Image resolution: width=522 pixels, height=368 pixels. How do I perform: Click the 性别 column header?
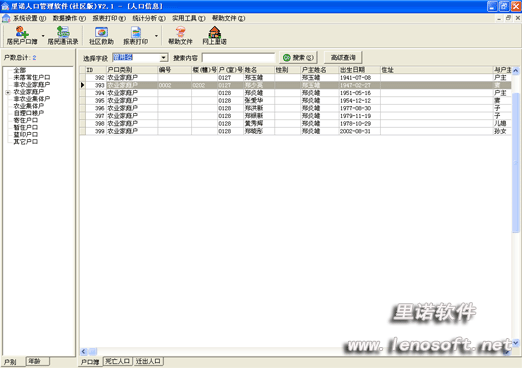click(287, 70)
